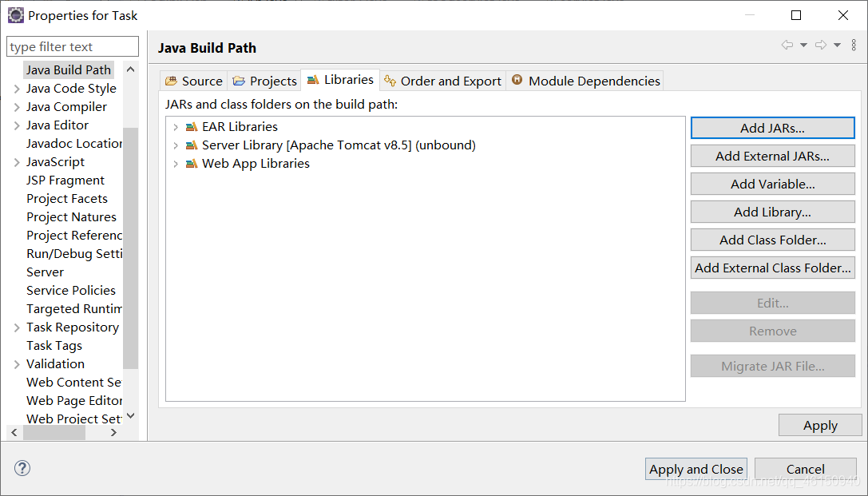Expand the Web App Libraries node

176,164
